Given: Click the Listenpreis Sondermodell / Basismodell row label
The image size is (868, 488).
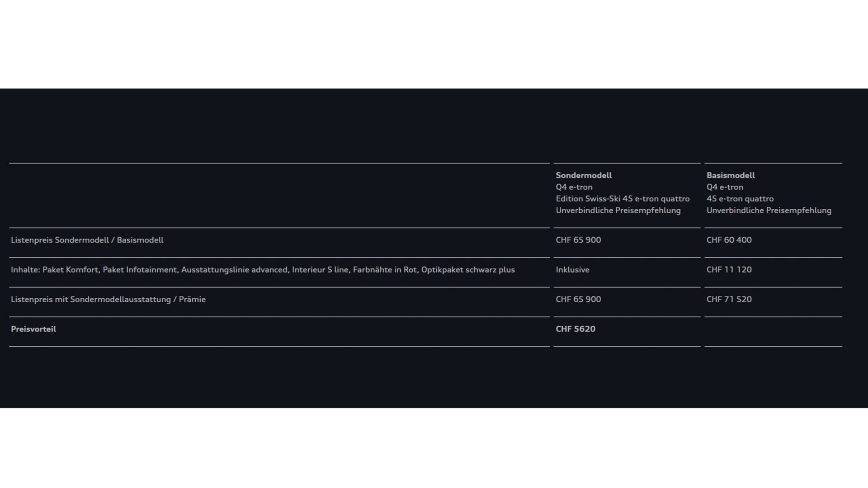Looking at the screenshot, I should (x=87, y=240).
